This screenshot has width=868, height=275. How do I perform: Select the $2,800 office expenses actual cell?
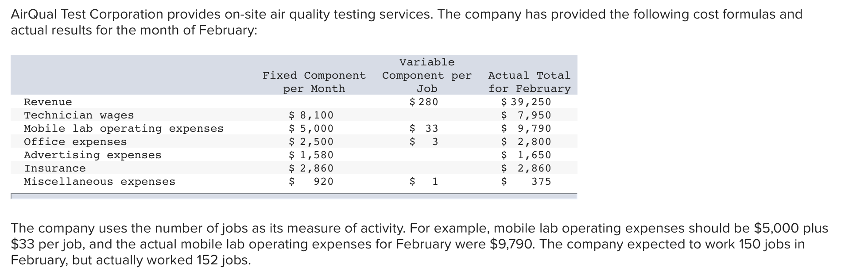[x=526, y=142]
